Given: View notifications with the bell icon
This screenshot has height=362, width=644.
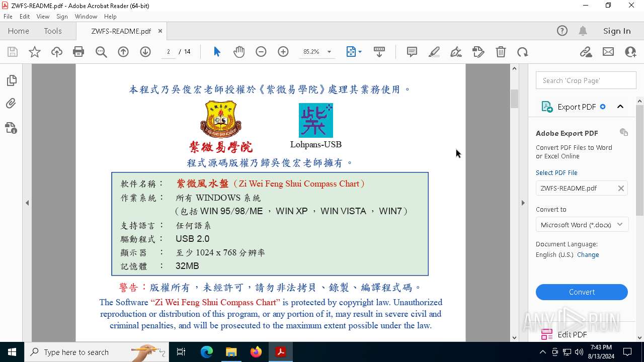Looking at the screenshot, I should pyautogui.click(x=583, y=31).
